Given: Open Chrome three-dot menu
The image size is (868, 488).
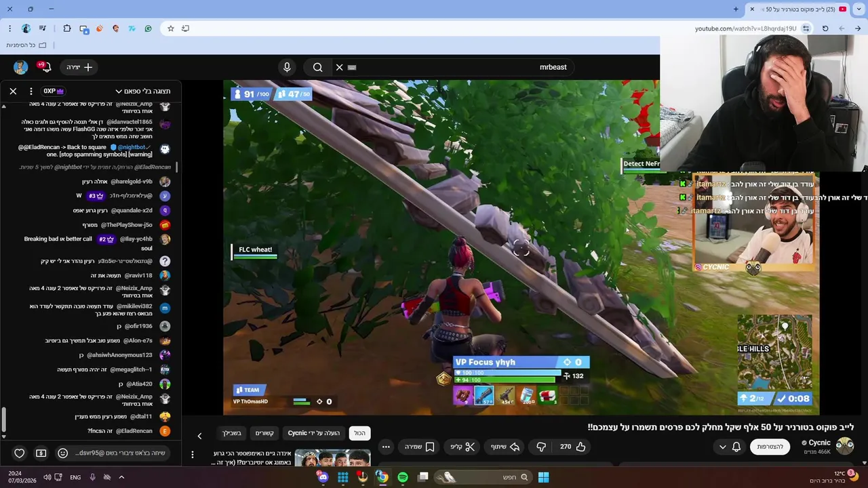Looking at the screenshot, I should pos(9,28).
